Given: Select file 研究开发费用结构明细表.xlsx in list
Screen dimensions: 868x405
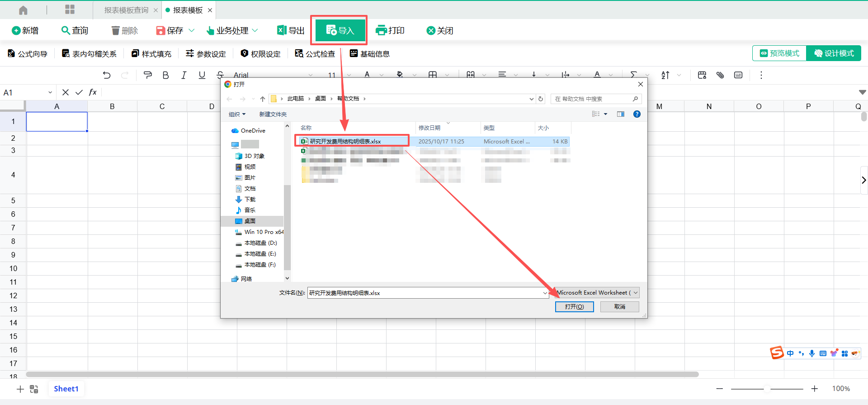Looking at the screenshot, I should 345,141.
